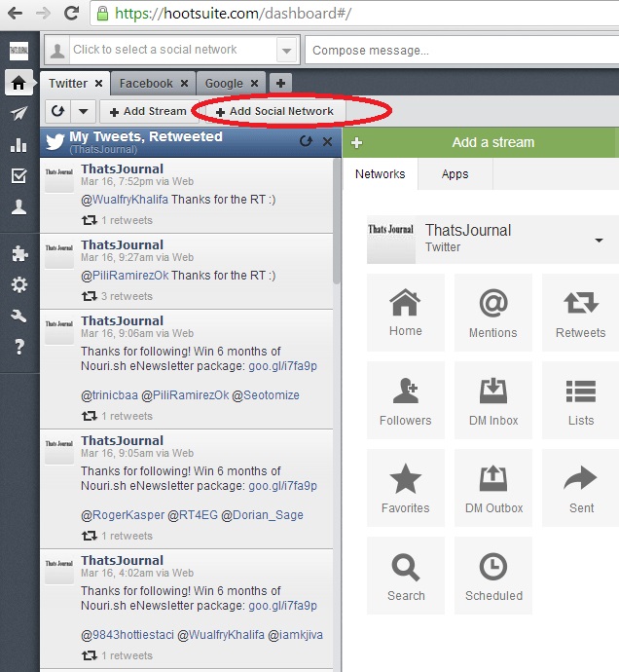Open the @Dorian_Sage mention link

pyautogui.click(x=262, y=515)
